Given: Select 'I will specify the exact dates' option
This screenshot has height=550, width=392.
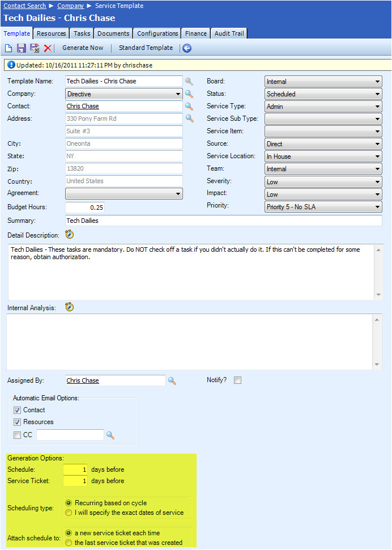Looking at the screenshot, I should [x=69, y=513].
